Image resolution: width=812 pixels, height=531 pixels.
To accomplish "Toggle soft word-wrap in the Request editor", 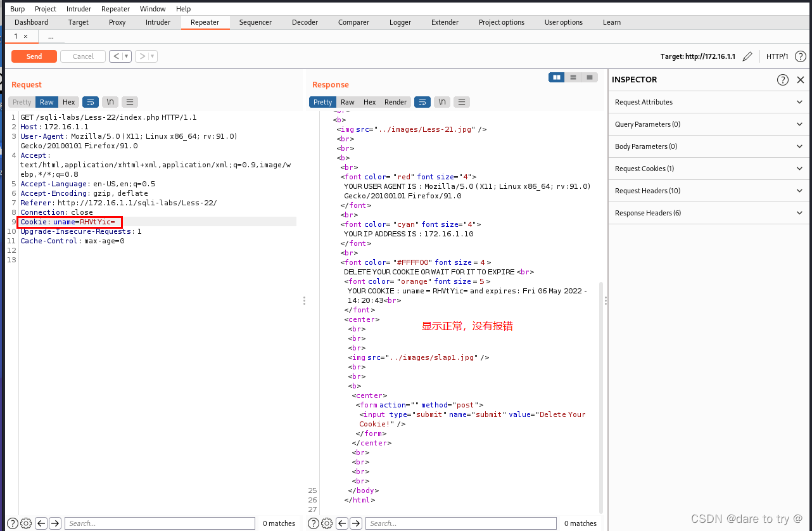I will point(90,101).
